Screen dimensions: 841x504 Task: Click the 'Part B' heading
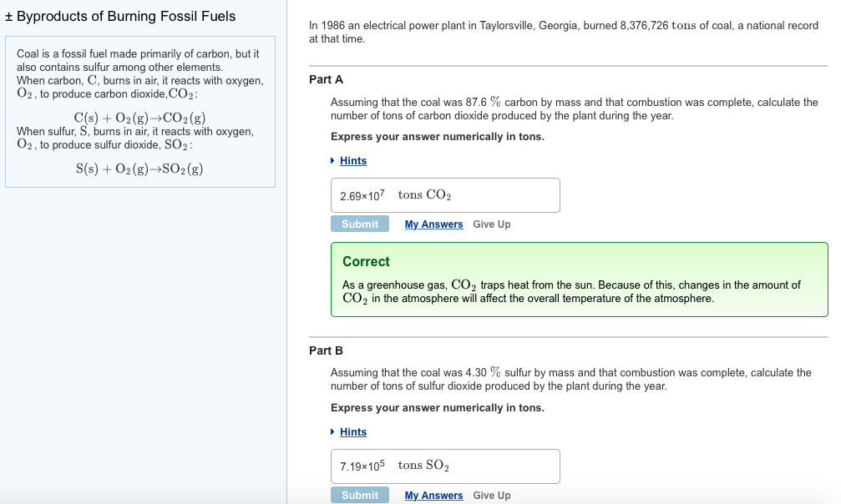coord(326,350)
